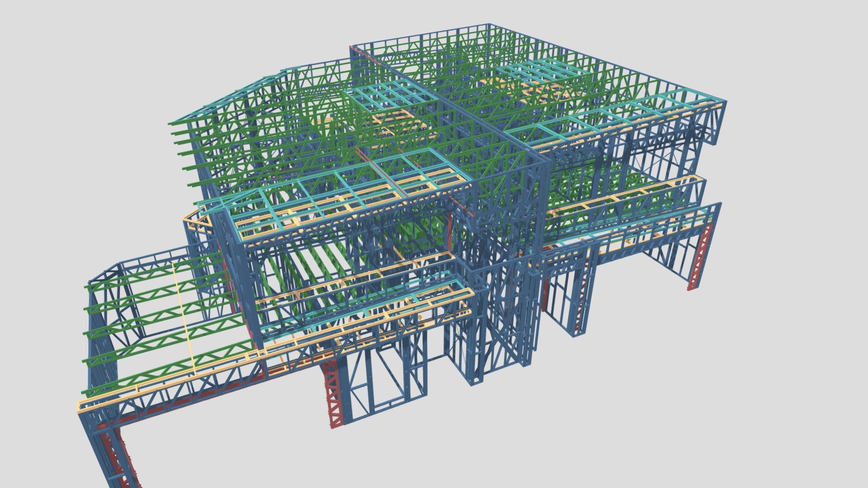Click the protruding green rafter ends on the left eave
This screenshot has height=488, width=868.
(x=183, y=154)
